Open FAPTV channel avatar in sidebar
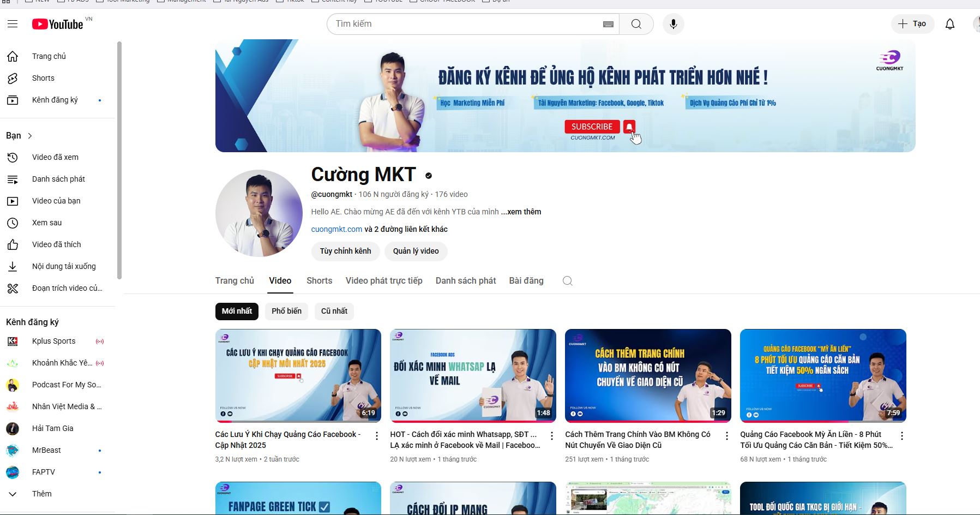Viewport: 980px width, 515px height. click(13, 472)
